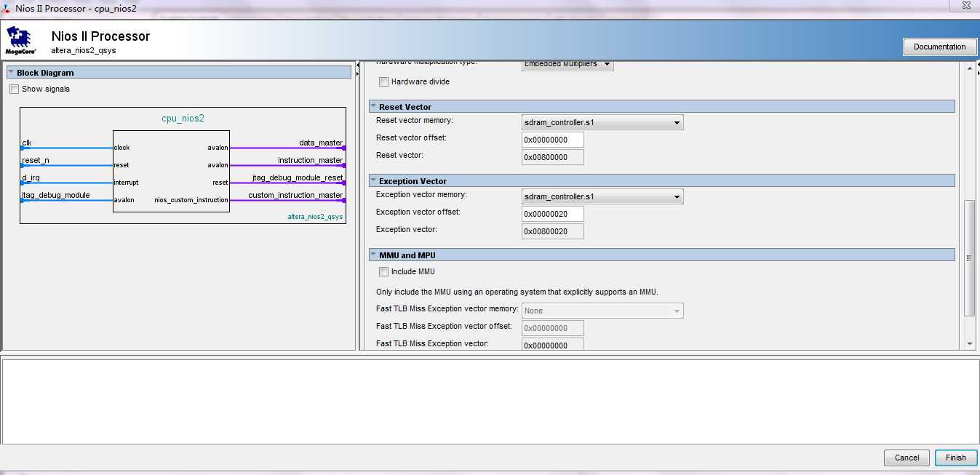Click the Reset vector value 0x00800000

coord(553,157)
